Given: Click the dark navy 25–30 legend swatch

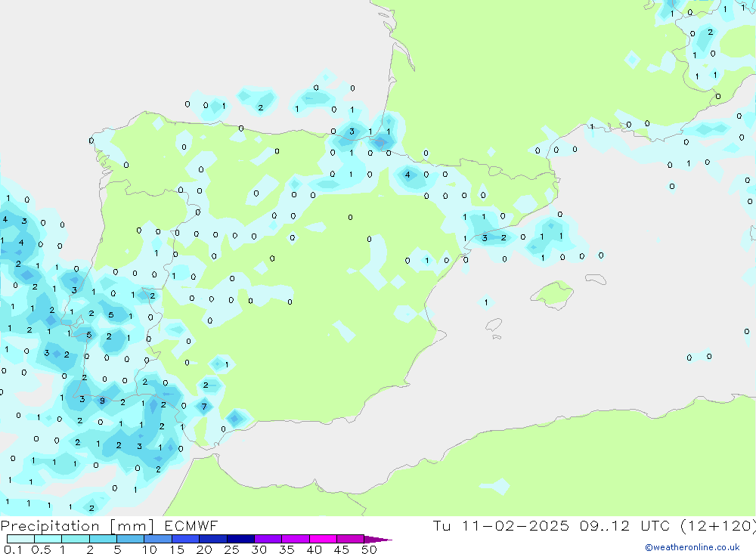Looking at the screenshot, I should coord(240,539).
